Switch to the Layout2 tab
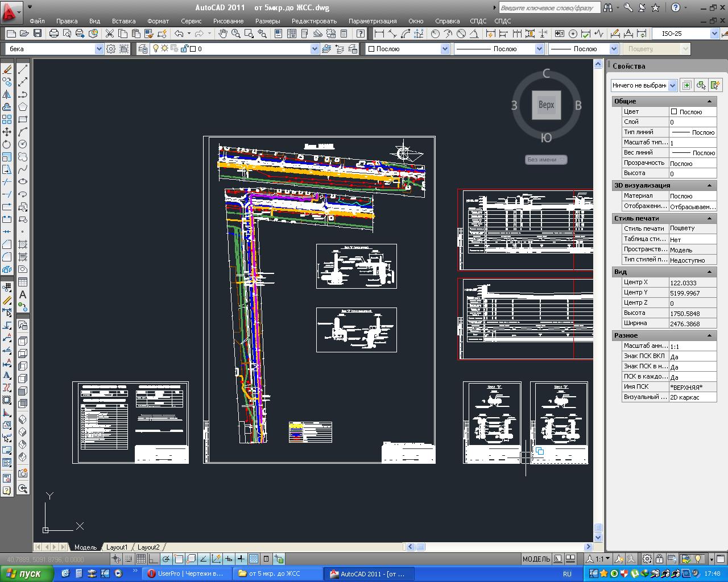This screenshot has height=582, width=728. point(149,547)
